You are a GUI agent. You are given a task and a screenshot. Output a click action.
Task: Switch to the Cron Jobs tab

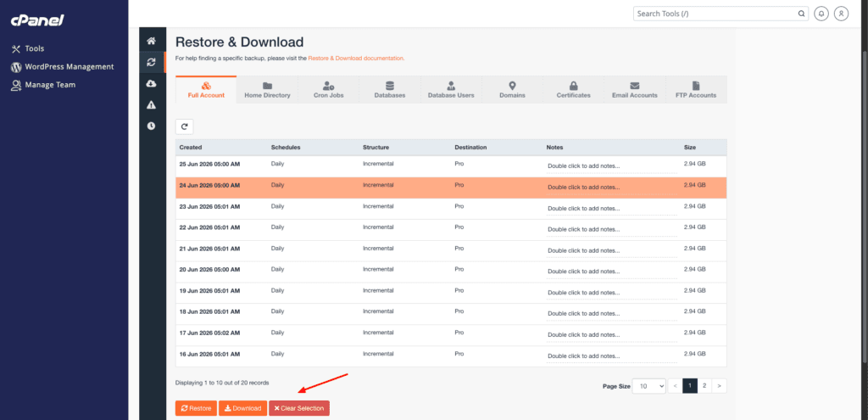click(x=328, y=90)
